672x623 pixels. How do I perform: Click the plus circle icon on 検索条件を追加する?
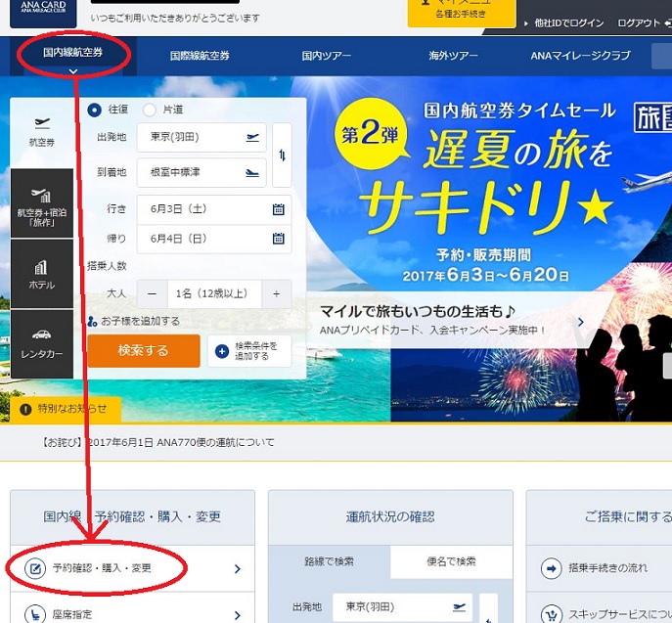tap(222, 351)
